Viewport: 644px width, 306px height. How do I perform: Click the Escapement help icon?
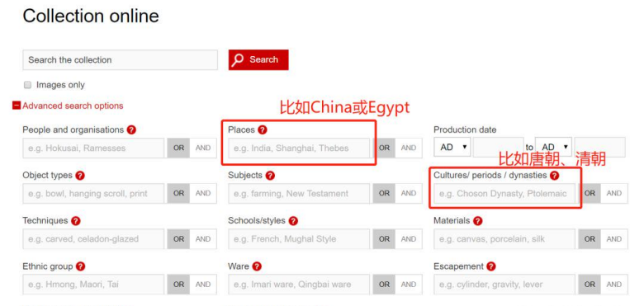pyautogui.click(x=491, y=266)
